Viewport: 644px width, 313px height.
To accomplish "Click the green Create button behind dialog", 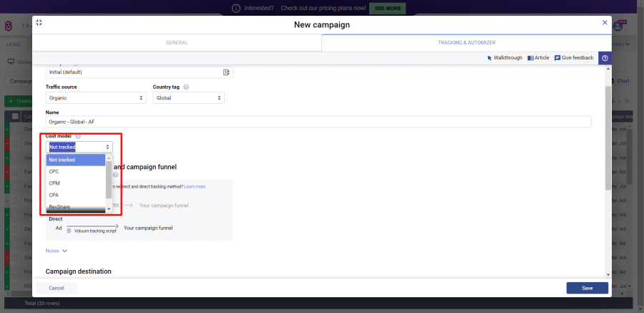I will [19, 101].
